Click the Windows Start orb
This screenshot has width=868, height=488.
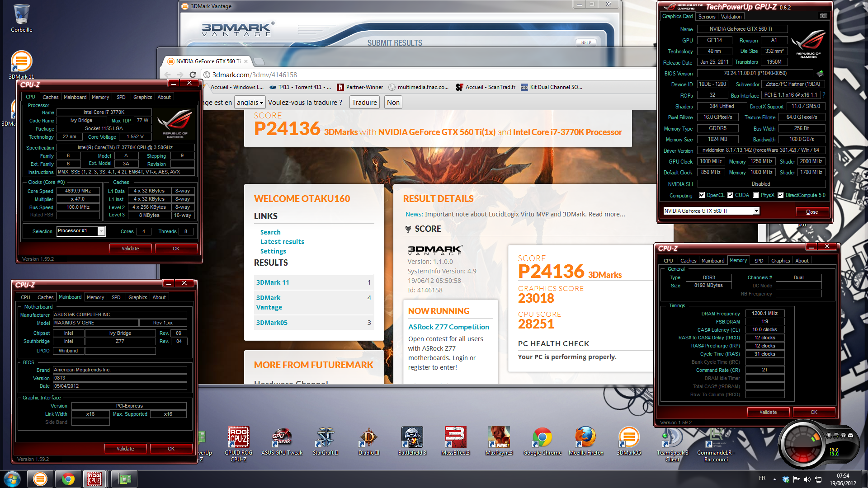click(12, 479)
